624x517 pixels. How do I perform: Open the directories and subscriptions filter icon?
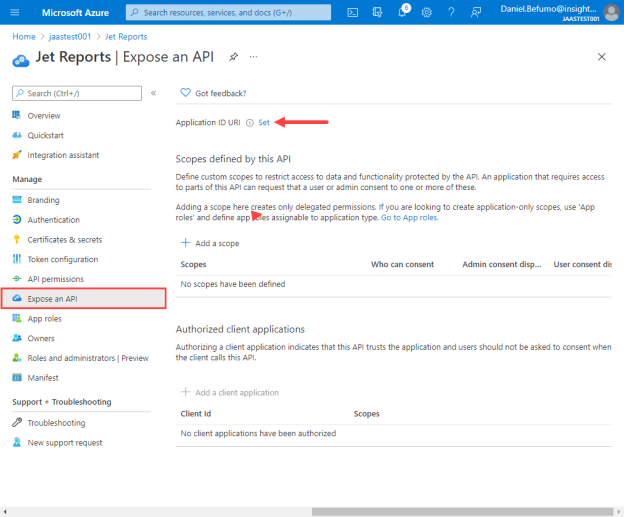click(x=377, y=13)
